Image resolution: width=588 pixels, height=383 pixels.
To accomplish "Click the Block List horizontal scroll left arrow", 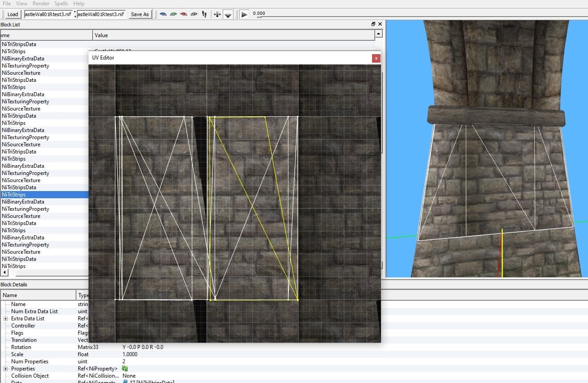I will (4, 272).
